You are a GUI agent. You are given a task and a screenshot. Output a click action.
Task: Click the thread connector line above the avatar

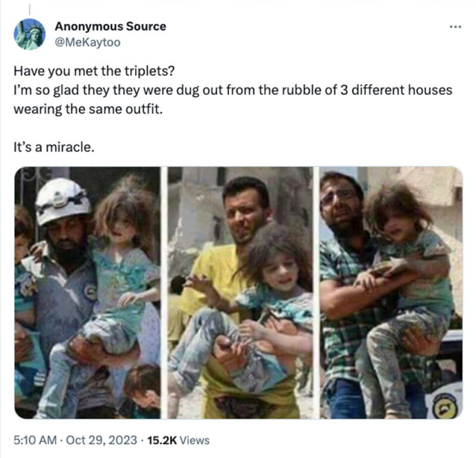(x=29, y=9)
